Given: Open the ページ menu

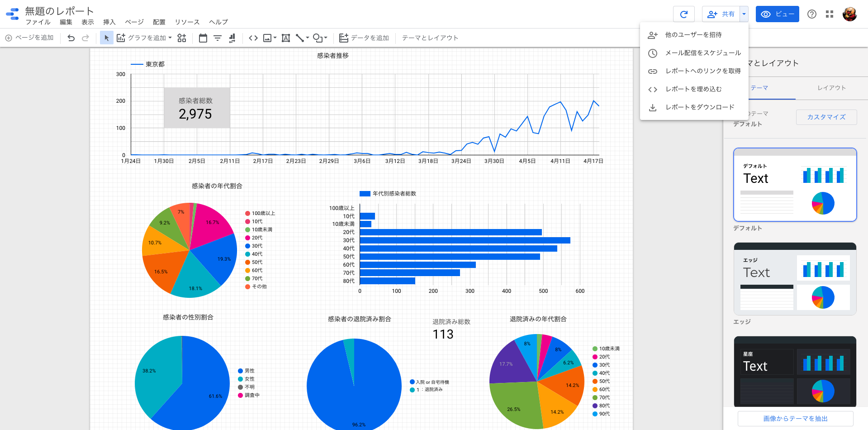Looking at the screenshot, I should [x=134, y=22].
